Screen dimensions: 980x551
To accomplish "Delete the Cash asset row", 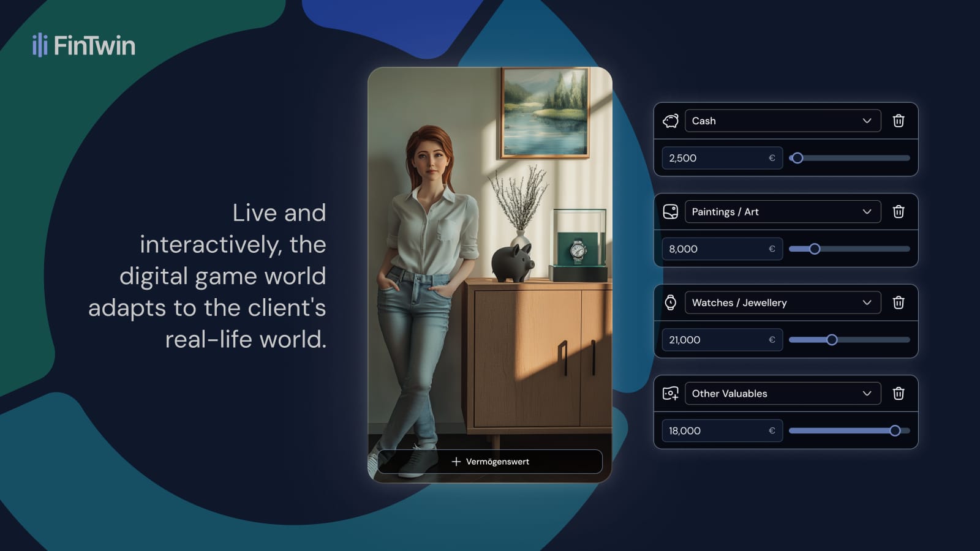I will tap(899, 121).
